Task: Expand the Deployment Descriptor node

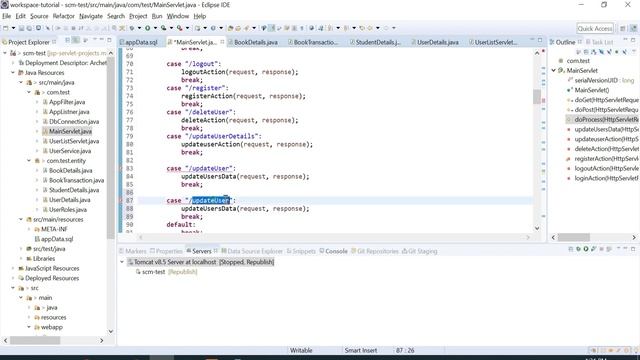Action: click(13, 63)
